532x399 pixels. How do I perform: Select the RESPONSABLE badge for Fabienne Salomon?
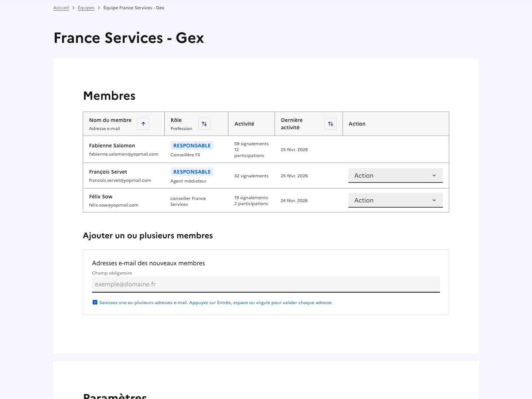point(192,145)
